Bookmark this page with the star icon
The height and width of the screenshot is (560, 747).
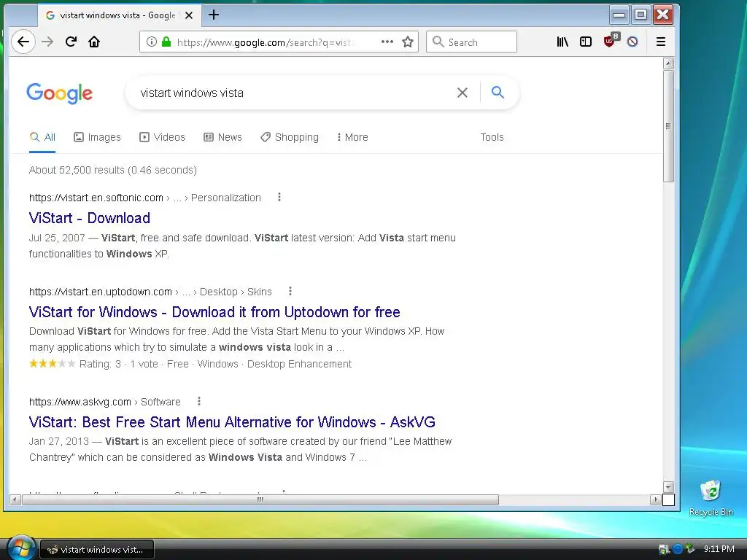[408, 42]
